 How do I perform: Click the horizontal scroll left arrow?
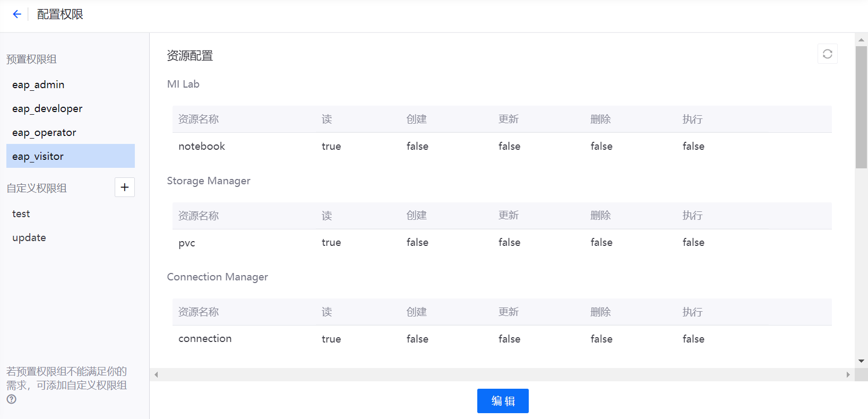coord(156,374)
